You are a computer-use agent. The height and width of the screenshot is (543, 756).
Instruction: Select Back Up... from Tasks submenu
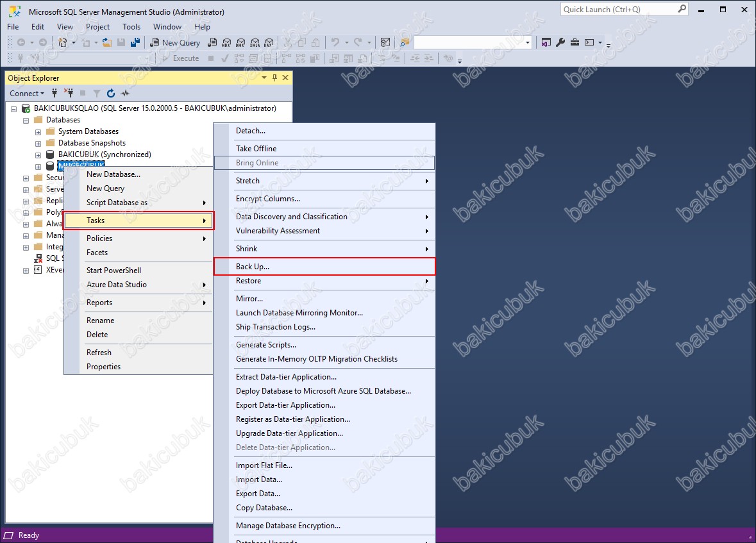coord(324,266)
